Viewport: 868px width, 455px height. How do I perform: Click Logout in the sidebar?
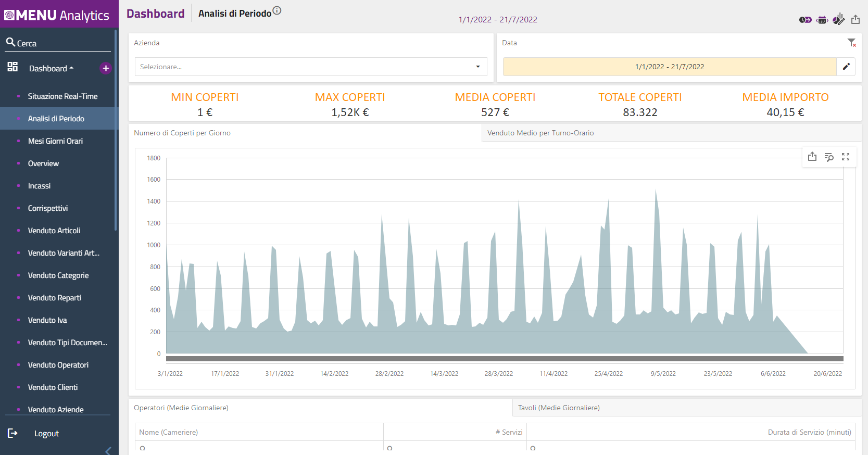tap(46, 434)
